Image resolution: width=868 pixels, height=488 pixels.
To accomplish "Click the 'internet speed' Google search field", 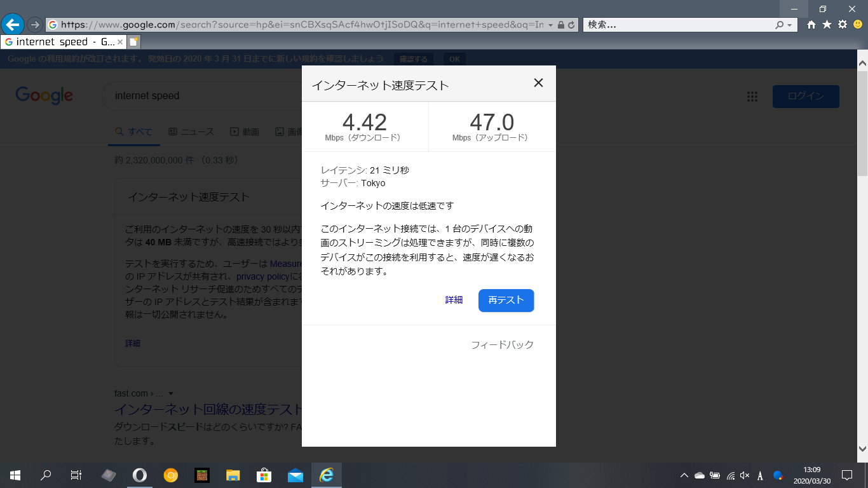I will (x=203, y=96).
